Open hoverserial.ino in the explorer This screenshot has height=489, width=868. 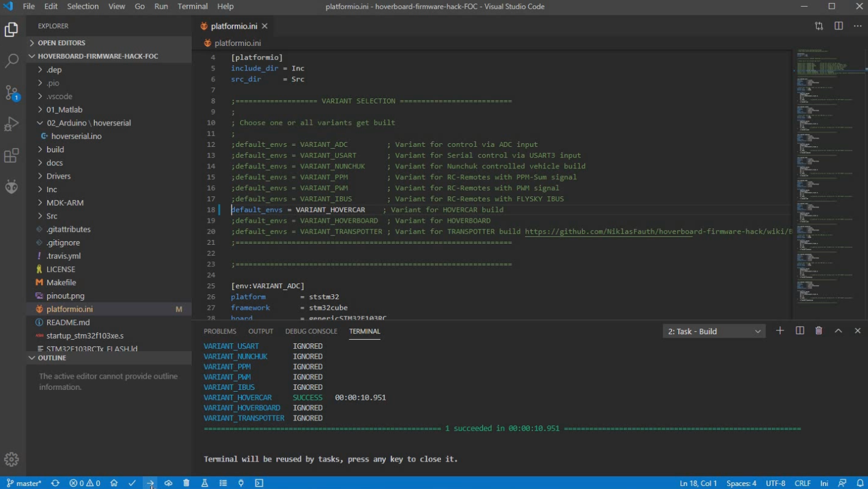point(109,136)
